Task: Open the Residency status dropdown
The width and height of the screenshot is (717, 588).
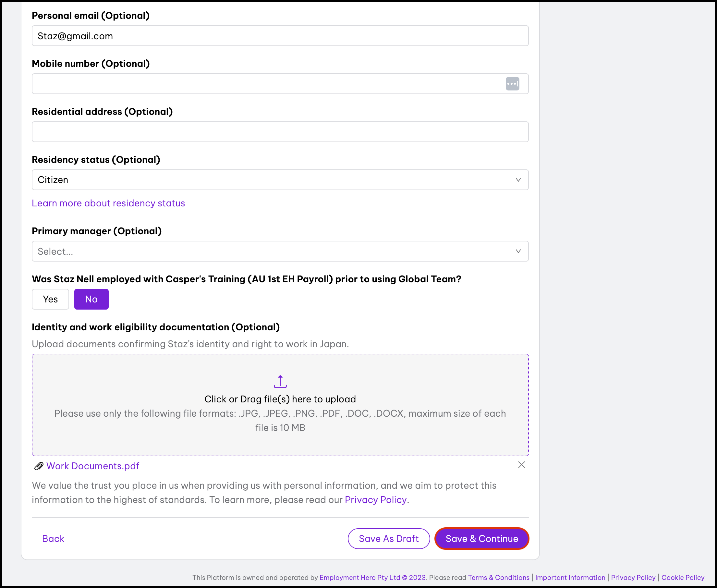Action: pos(280,180)
